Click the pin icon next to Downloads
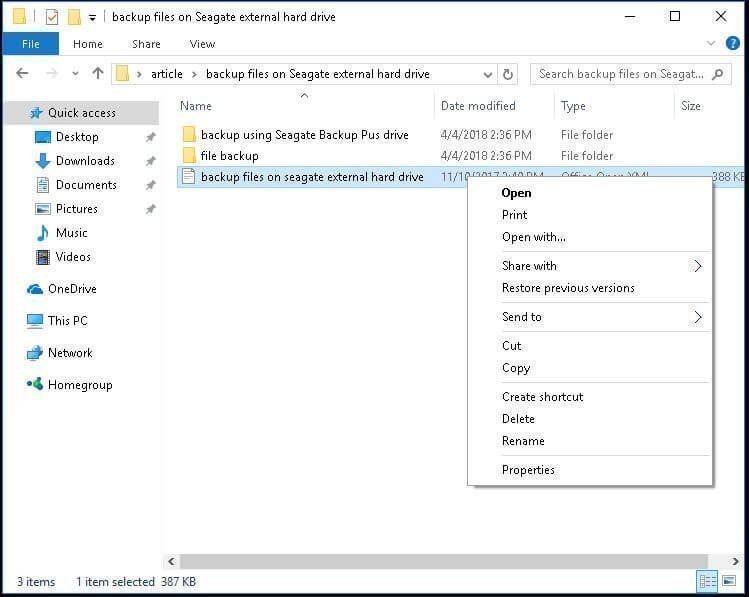Screen dimensions: 749x597 click(150, 161)
